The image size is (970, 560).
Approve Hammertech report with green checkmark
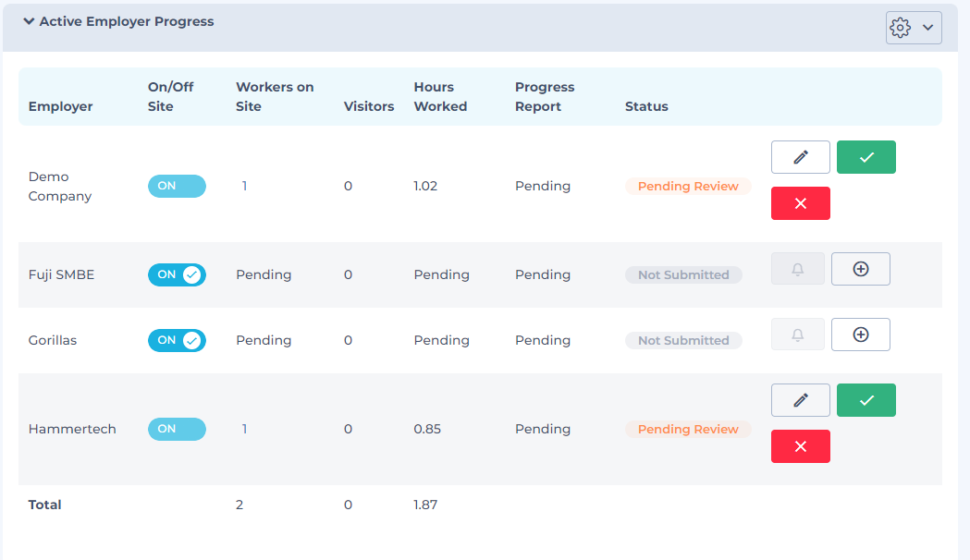(x=866, y=400)
